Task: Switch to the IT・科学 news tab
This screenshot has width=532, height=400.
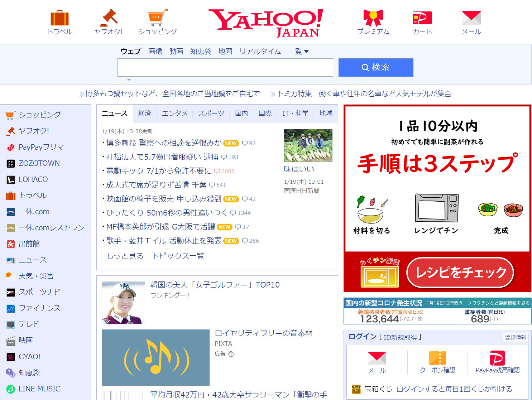Action: click(295, 113)
